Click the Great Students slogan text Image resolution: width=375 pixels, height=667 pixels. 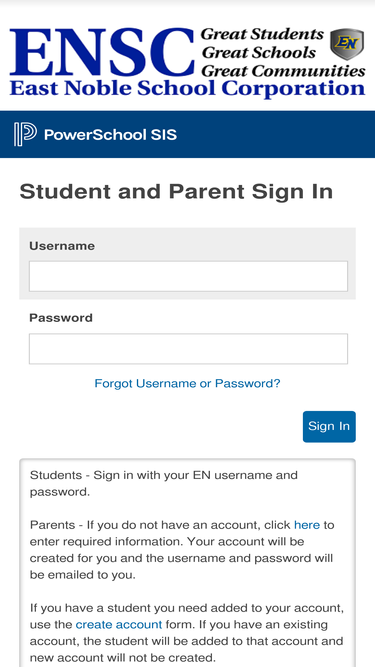point(262,34)
